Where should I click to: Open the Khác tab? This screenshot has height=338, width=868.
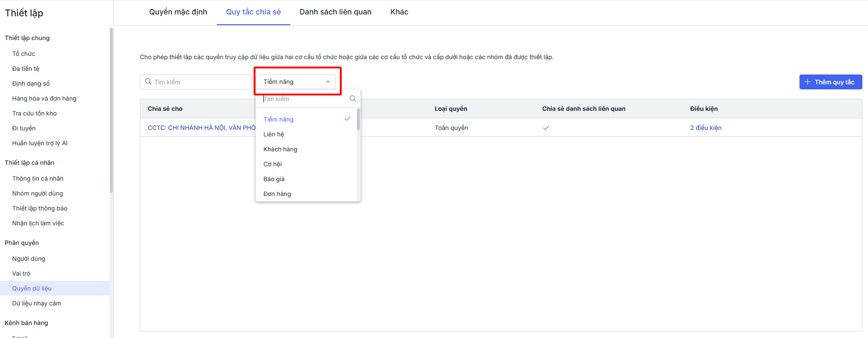tap(399, 12)
